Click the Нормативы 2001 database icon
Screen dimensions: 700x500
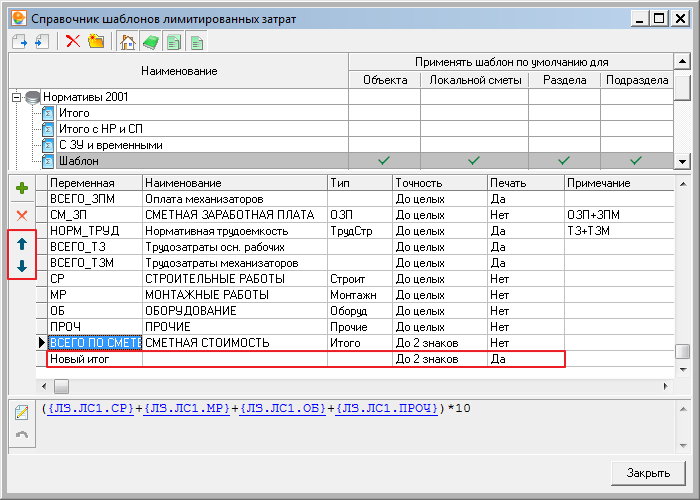pyautogui.click(x=33, y=97)
